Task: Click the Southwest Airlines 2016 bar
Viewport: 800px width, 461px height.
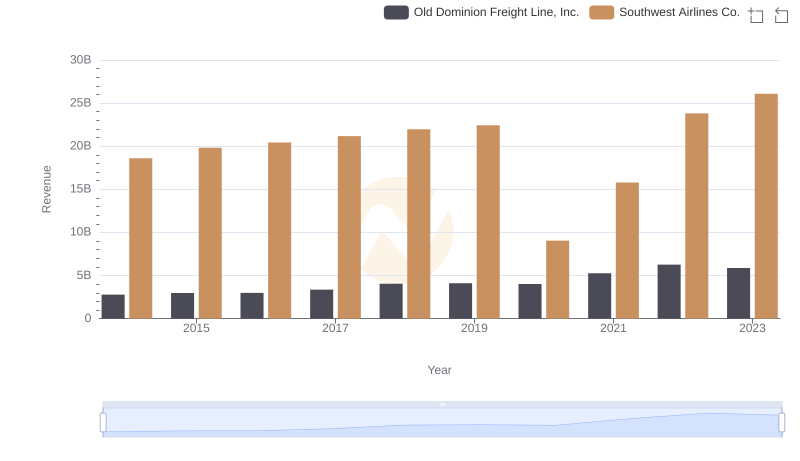Action: [x=280, y=230]
